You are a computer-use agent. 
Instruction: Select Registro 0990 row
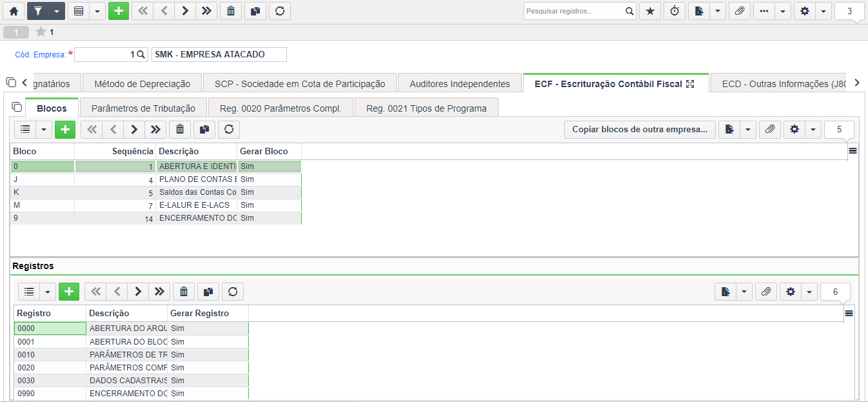pos(132,393)
